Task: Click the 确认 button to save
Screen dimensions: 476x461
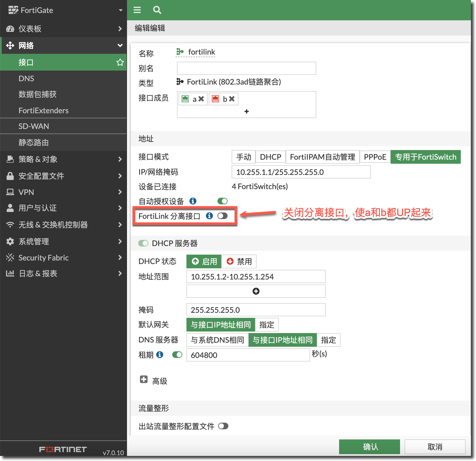Action: pos(369,447)
